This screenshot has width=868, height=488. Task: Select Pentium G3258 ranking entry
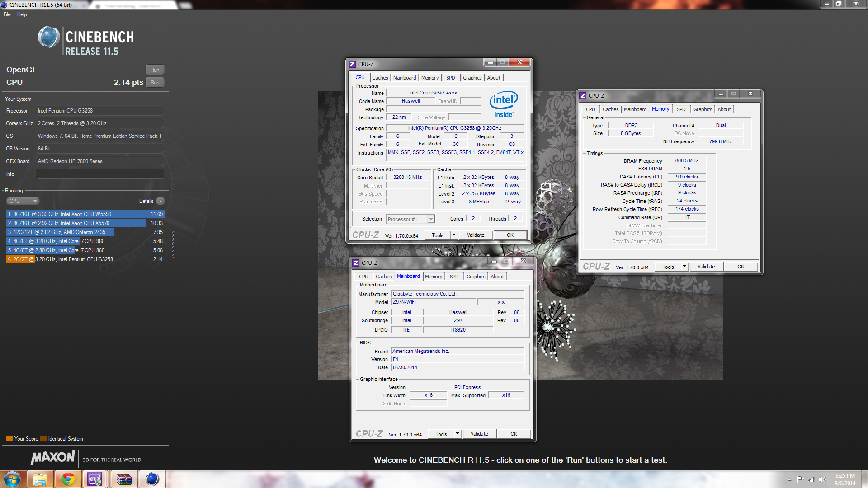(85, 259)
